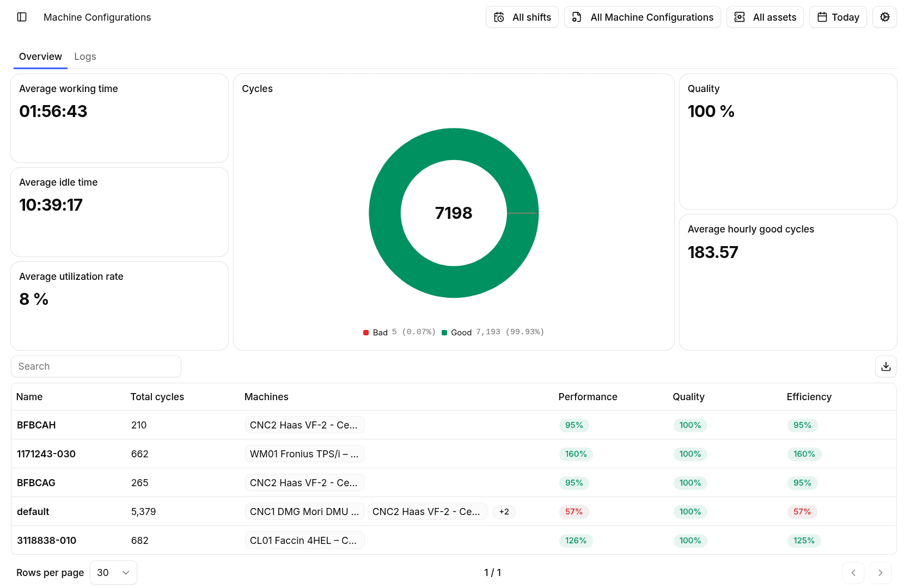Click the Average idle time value 10:39:17

51,205
